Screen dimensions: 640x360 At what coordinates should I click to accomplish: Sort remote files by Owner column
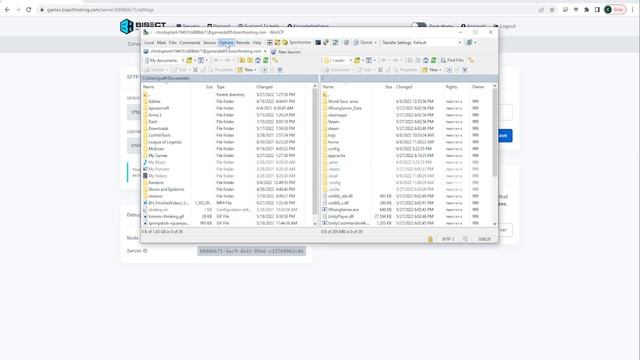pos(481,87)
